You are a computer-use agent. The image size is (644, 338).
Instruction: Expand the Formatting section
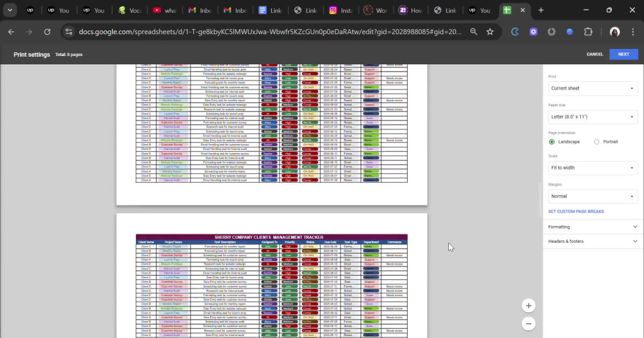pos(592,227)
